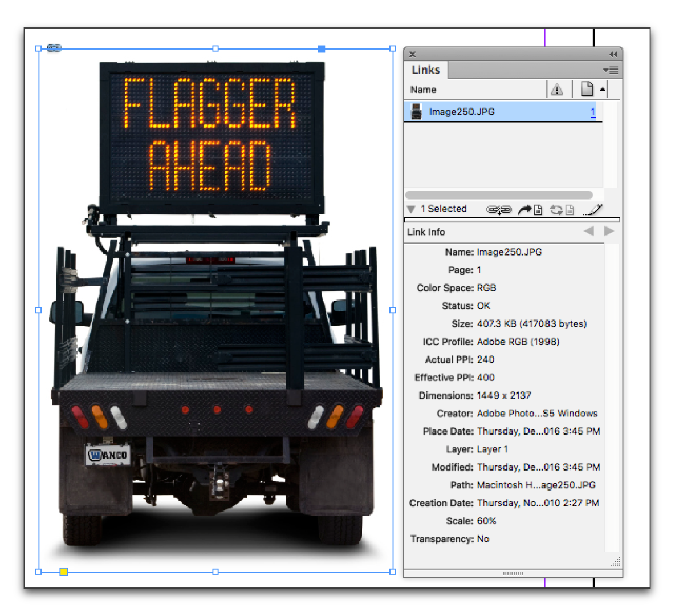Edit original using the pencil icon

(x=593, y=209)
